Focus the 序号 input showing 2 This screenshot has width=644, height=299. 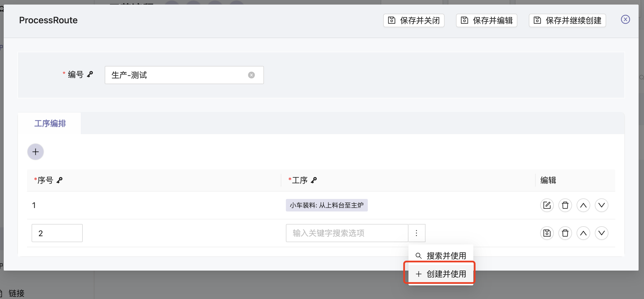[57, 233]
